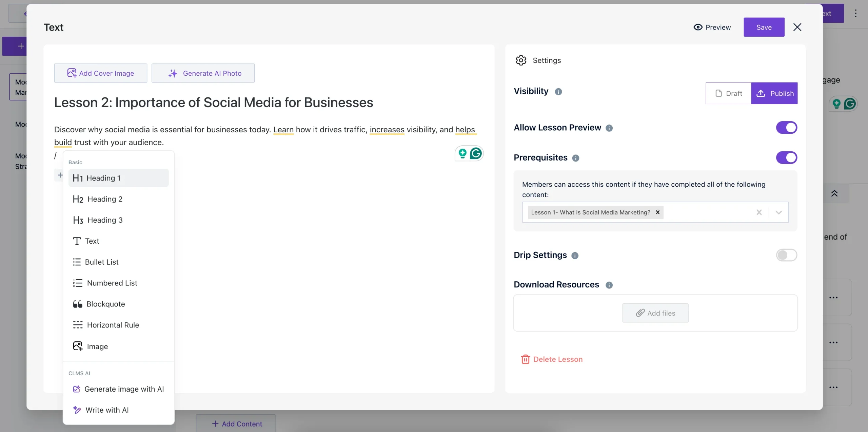
Task: Click the lesson title text field
Action: point(214,102)
